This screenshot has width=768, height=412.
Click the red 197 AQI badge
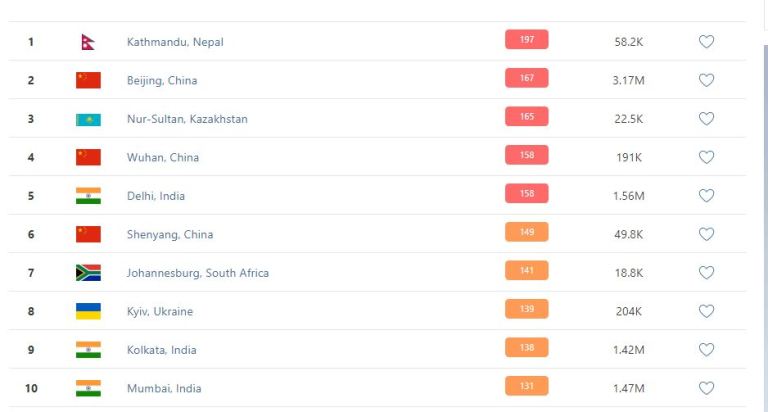pyautogui.click(x=526, y=40)
